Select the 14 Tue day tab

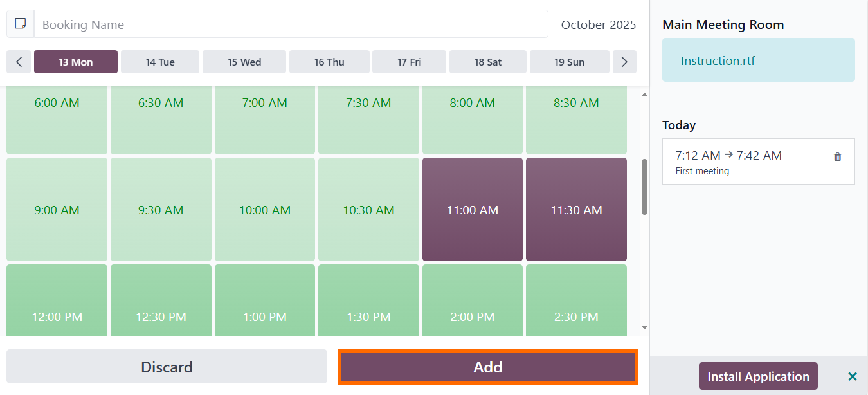[x=160, y=62]
